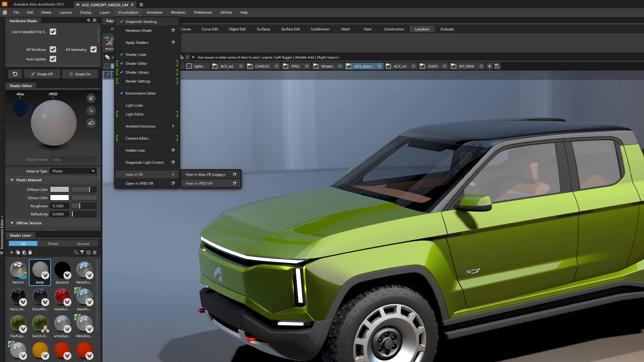Switch to the Surface Edit palette tab

[290, 29]
